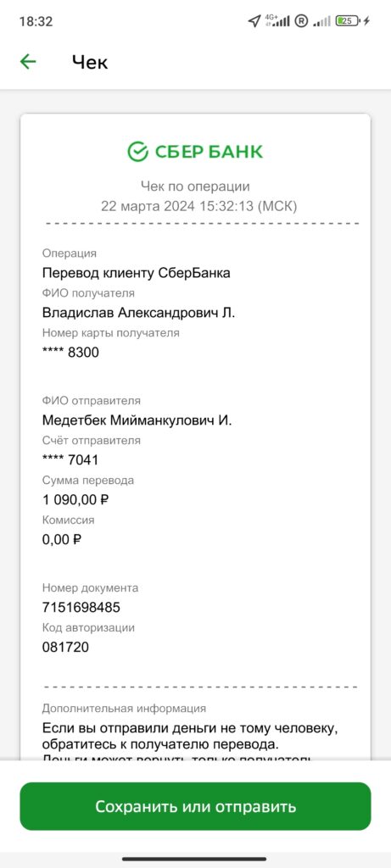Tap the 4G+ signal strength icon
The width and height of the screenshot is (391, 868).
[277, 21]
